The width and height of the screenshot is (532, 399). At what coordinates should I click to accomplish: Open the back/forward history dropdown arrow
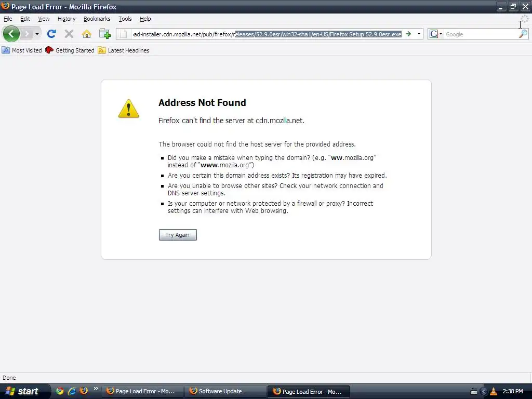[37, 34]
